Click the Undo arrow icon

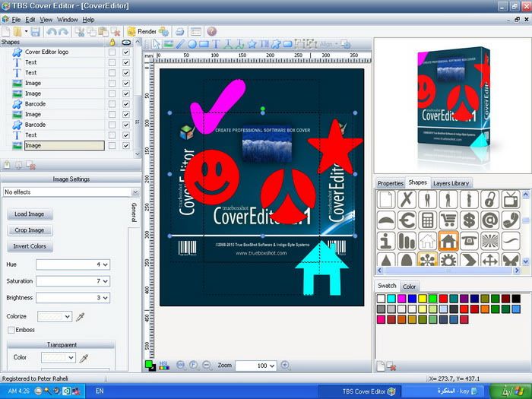click(x=52, y=32)
